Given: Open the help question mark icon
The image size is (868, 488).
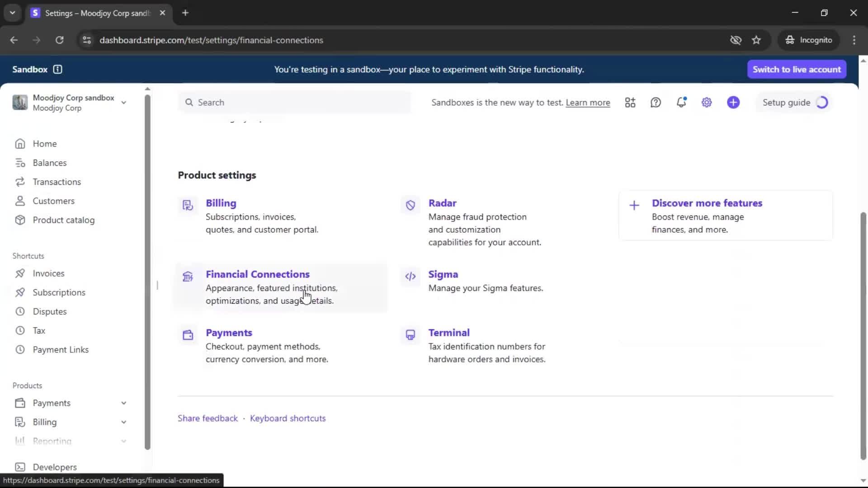Looking at the screenshot, I should tap(656, 103).
